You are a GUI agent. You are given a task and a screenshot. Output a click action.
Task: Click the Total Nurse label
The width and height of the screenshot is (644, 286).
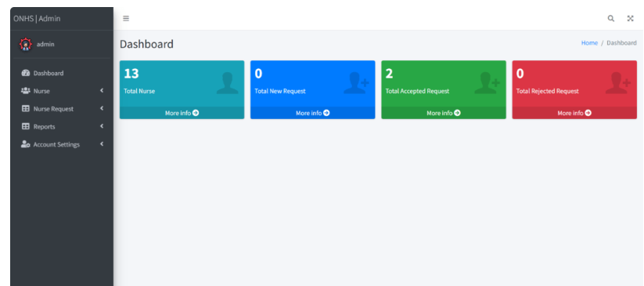pyautogui.click(x=139, y=92)
